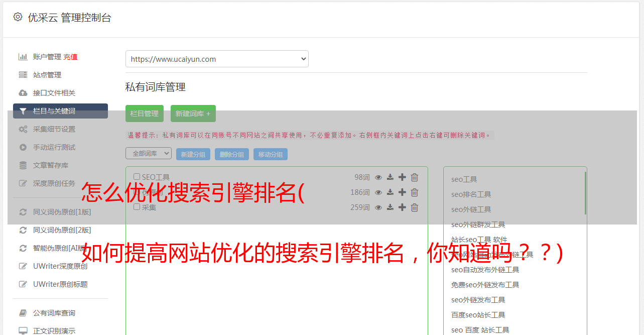The image size is (644, 335).
Task: Click the book icon for 公有词库查询
Action: coord(23,313)
